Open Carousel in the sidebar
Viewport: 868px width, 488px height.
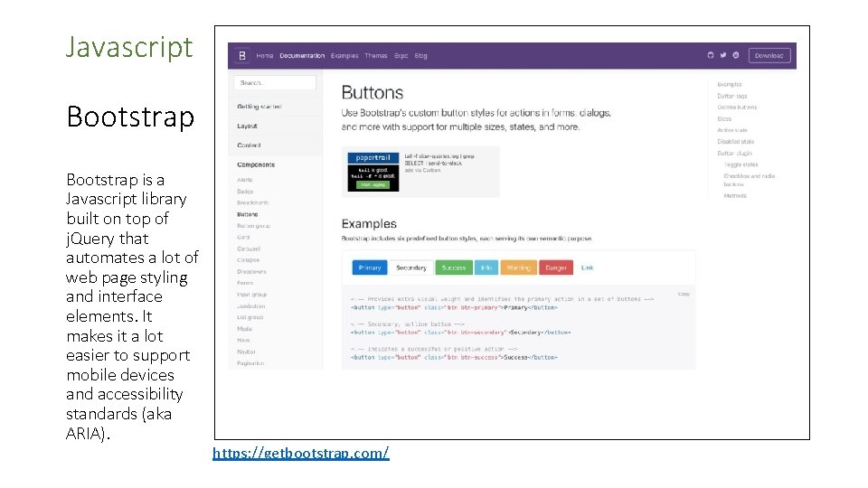[249, 249]
